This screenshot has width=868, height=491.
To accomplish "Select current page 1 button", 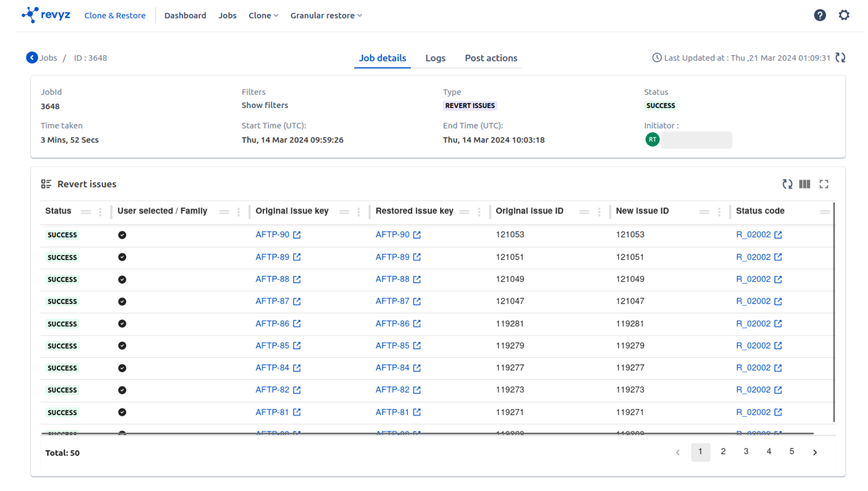I will tap(700, 452).
